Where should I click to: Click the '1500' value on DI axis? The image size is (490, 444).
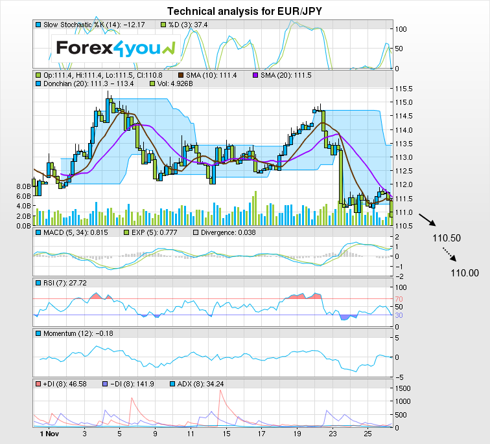[403, 388]
